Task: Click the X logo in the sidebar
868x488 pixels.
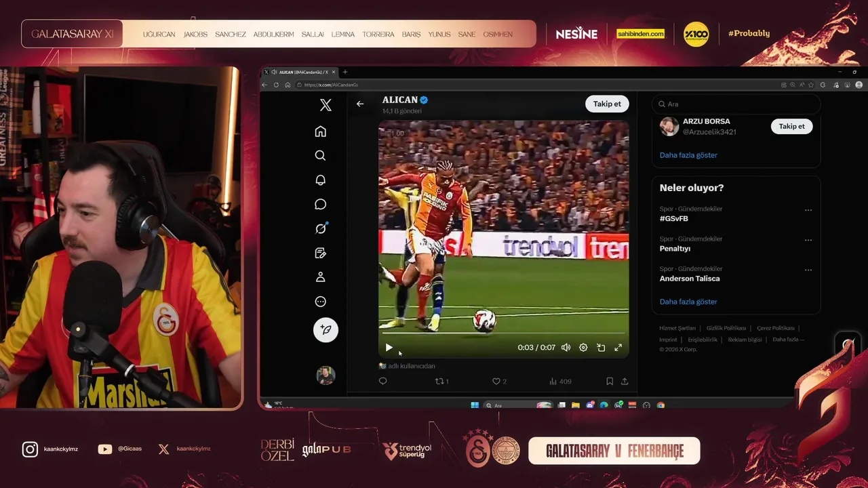Action: pyautogui.click(x=325, y=105)
